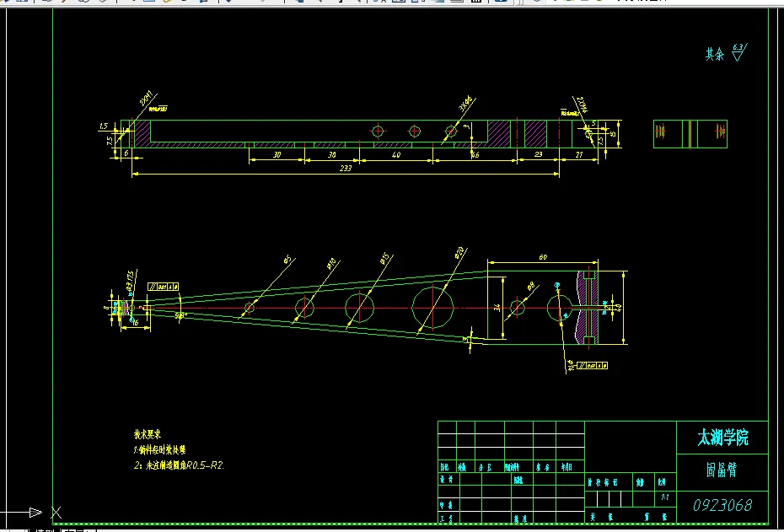Select the 60 dimension above the plan view
This screenshot has height=532, width=784.
[x=543, y=257]
